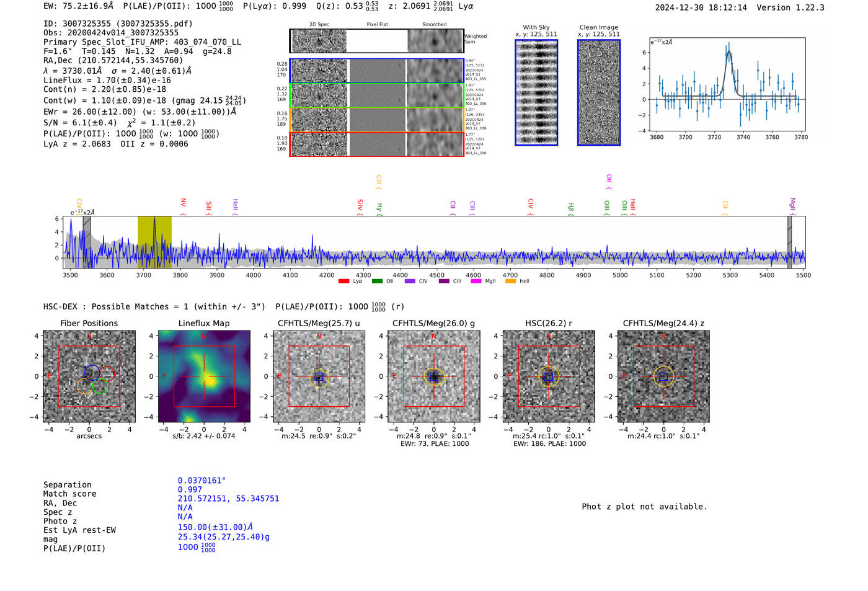
Task: Click the hatched gray band near 3550Å
Action: tap(87, 242)
